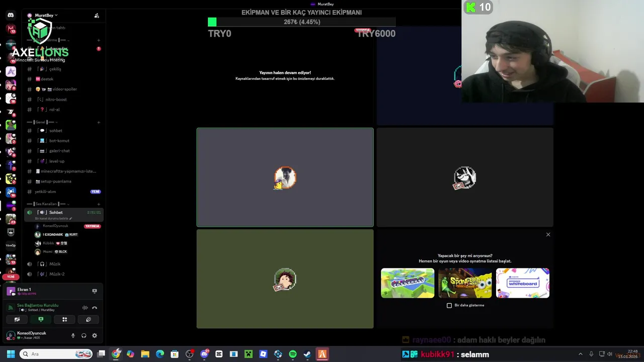644x362 pixels.
Task: Open the destek text channel
Action: tap(64, 79)
